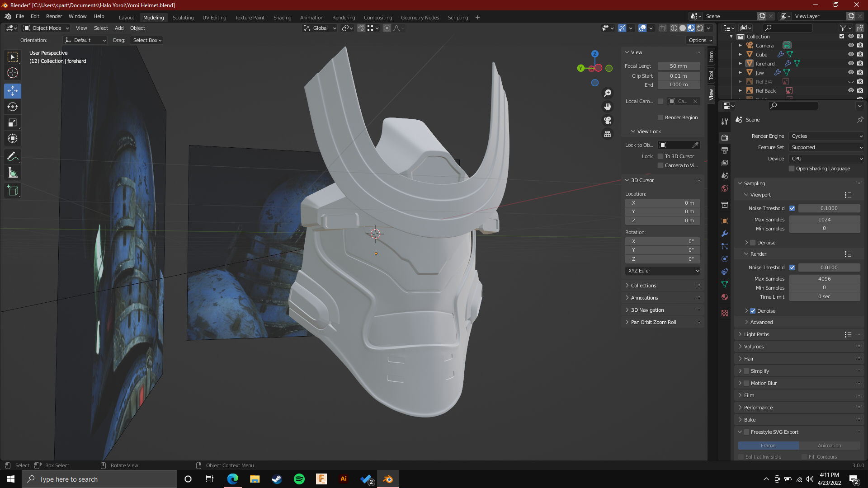Adjust the viewport Noise Threshold field
This screenshot has width=868, height=488.
829,208
